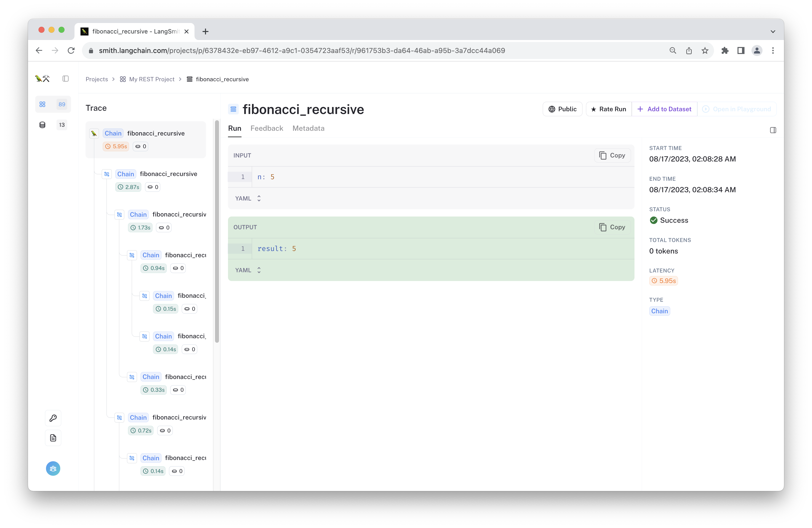Open the documentation page icon
The width and height of the screenshot is (812, 528).
(x=53, y=438)
